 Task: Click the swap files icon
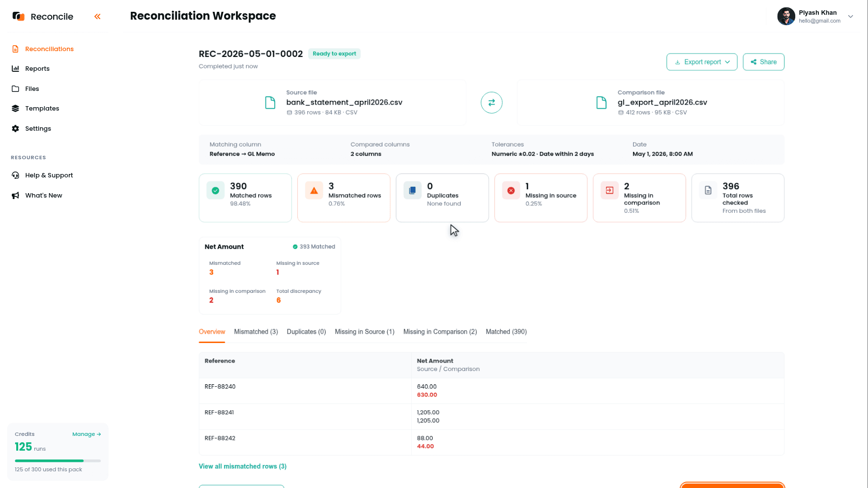coord(492,103)
